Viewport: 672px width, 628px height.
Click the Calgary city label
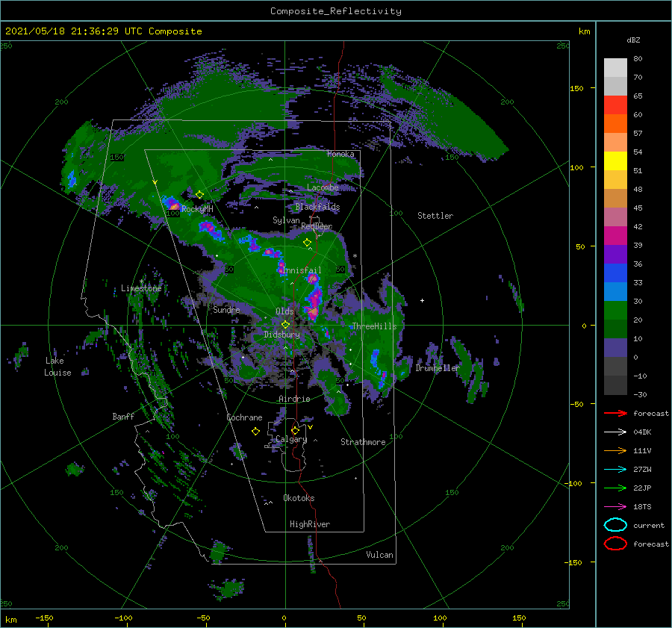291,439
